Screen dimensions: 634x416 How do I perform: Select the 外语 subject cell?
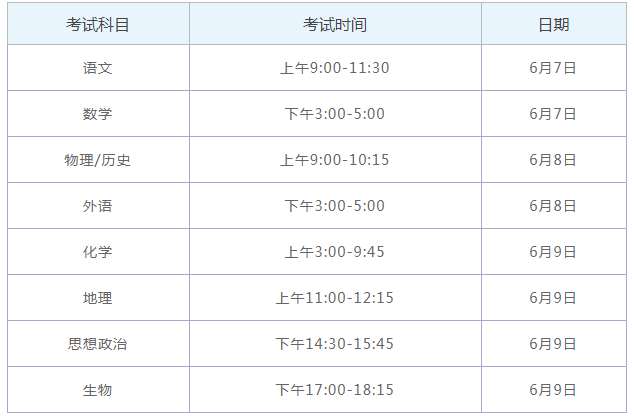pos(98,206)
